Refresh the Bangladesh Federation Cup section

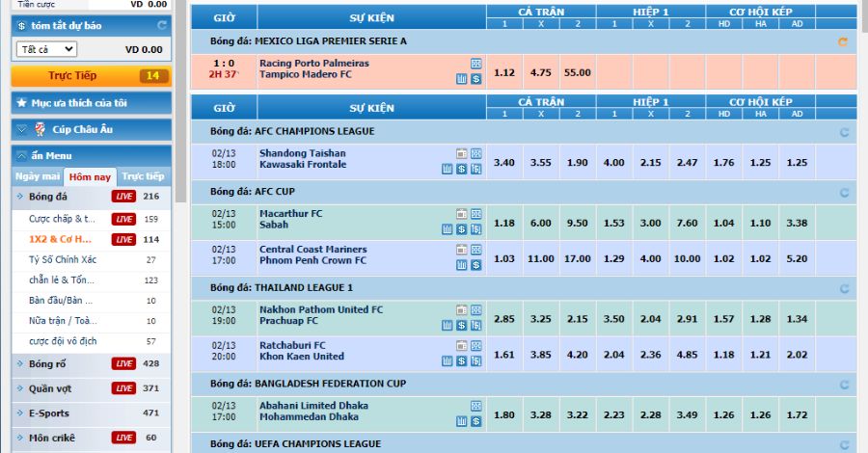point(844,385)
